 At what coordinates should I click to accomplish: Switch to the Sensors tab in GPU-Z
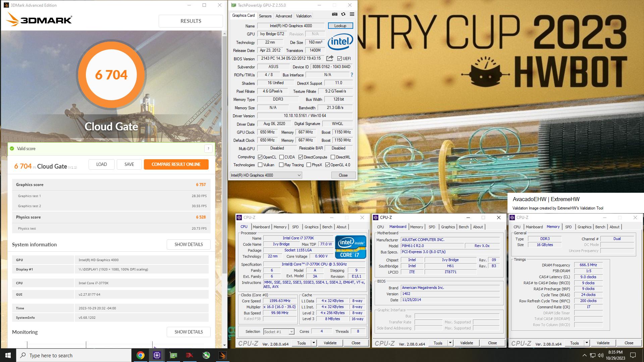pos(265,16)
